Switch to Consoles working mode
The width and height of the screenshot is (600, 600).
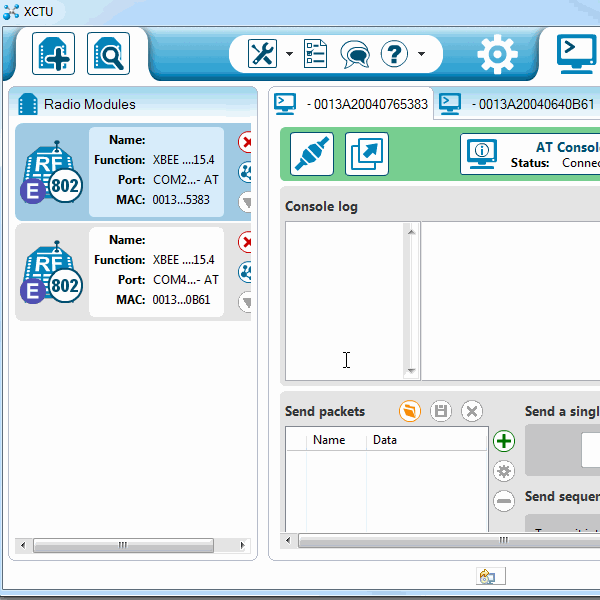pyautogui.click(x=577, y=54)
